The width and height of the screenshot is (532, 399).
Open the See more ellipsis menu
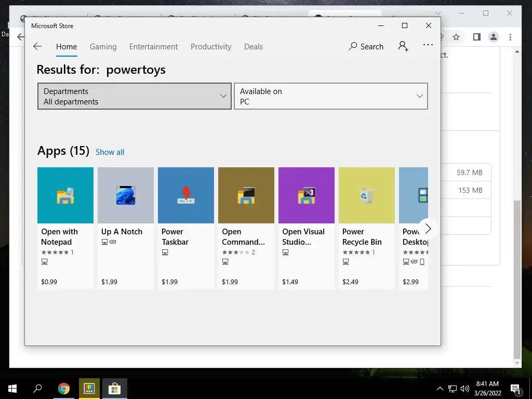[x=428, y=45]
